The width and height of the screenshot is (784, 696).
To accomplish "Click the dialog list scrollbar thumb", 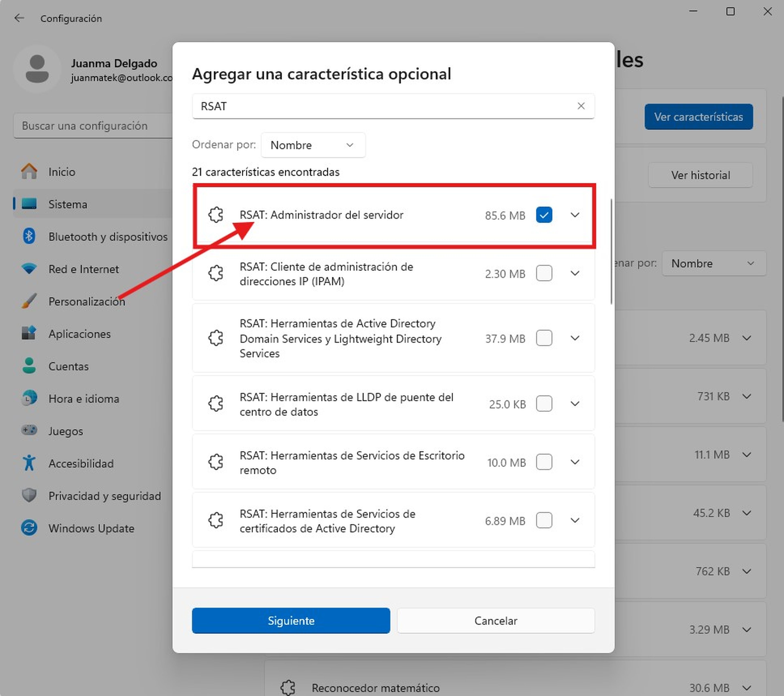I will pyautogui.click(x=611, y=252).
